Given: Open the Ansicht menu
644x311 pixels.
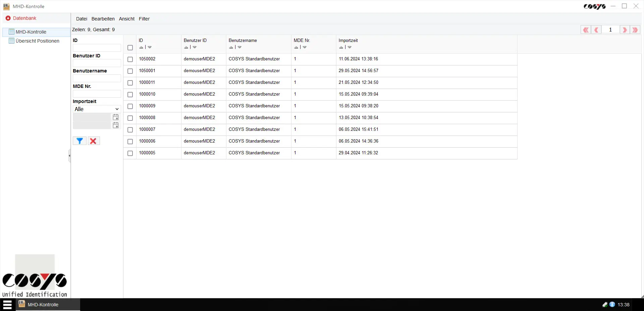Looking at the screenshot, I should click(127, 19).
